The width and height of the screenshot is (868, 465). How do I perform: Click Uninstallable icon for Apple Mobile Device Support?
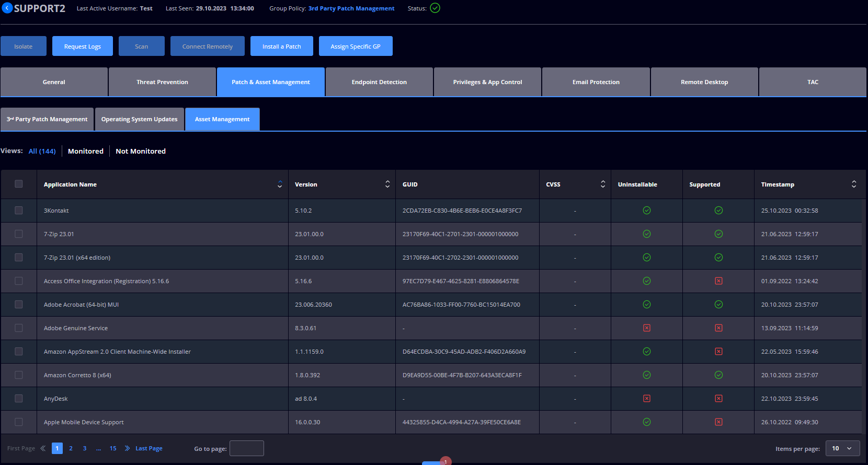(647, 422)
